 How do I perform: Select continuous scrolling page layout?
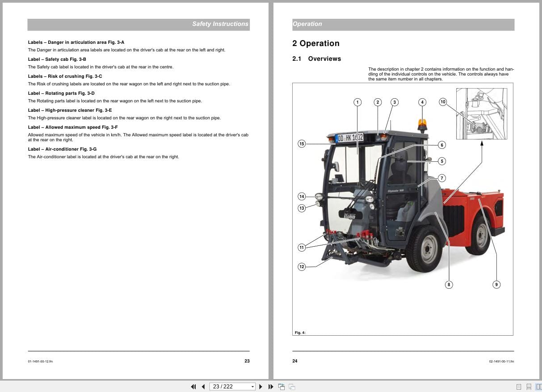[528, 387]
